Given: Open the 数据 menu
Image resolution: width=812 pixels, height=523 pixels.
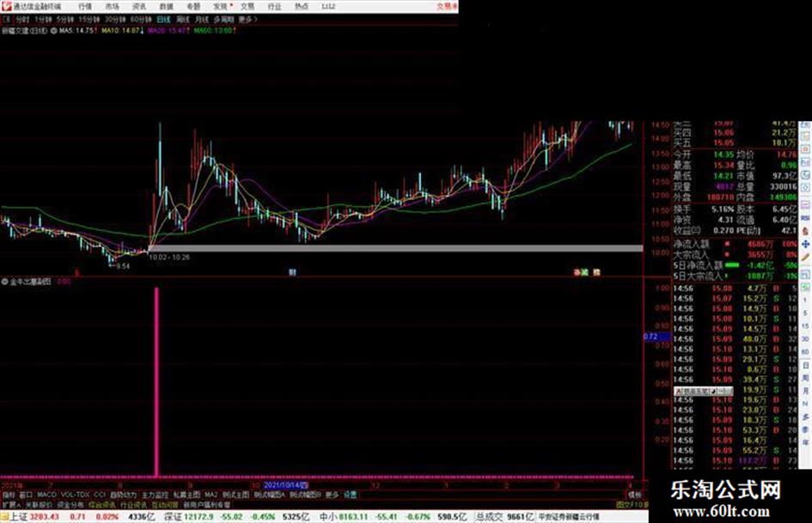Looking at the screenshot, I should pyautogui.click(x=166, y=6).
